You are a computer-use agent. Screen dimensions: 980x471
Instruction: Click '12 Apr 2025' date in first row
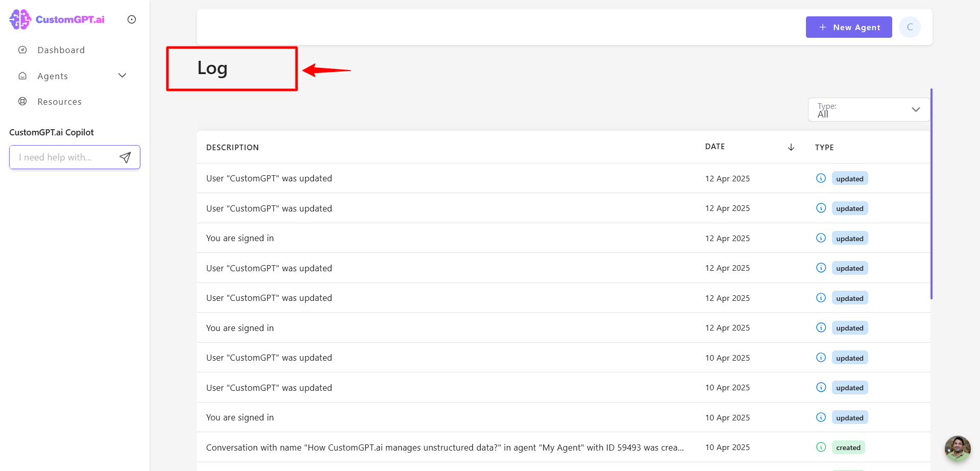pos(727,179)
